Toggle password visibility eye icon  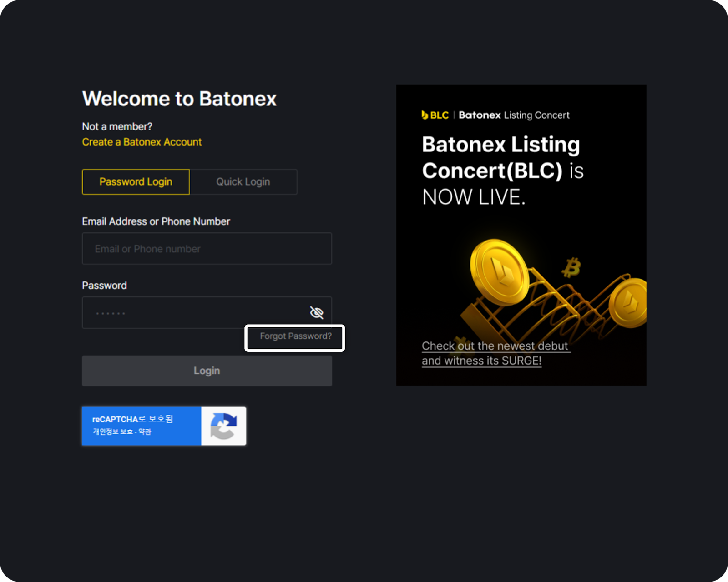click(x=317, y=312)
